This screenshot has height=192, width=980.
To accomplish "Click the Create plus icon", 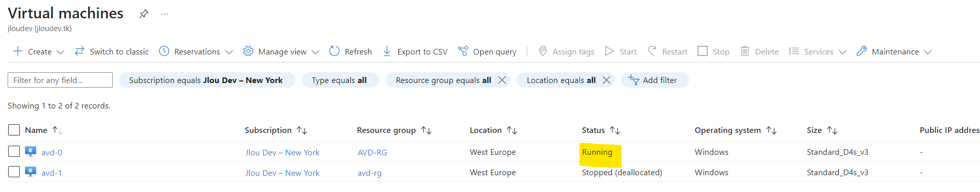I will (18, 51).
